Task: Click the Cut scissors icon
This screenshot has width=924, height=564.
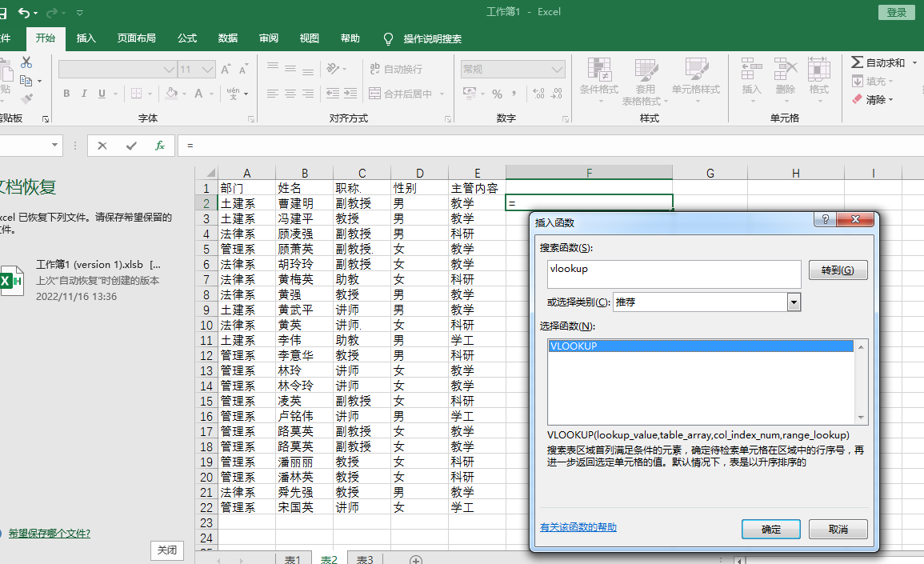Action: 26,62
